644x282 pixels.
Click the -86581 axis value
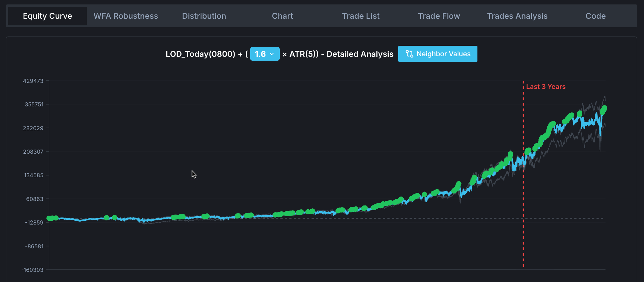pyautogui.click(x=34, y=246)
